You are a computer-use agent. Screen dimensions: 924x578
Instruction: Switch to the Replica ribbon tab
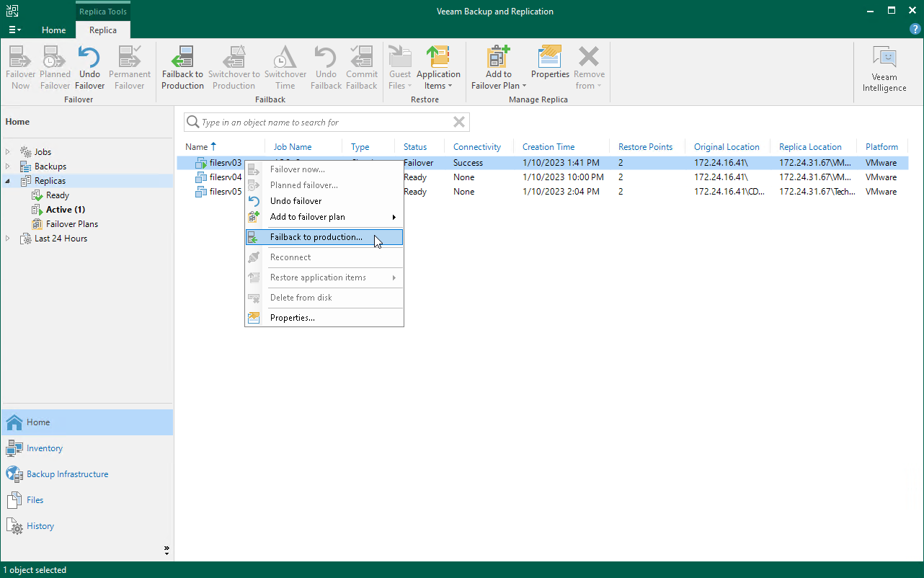[103, 30]
